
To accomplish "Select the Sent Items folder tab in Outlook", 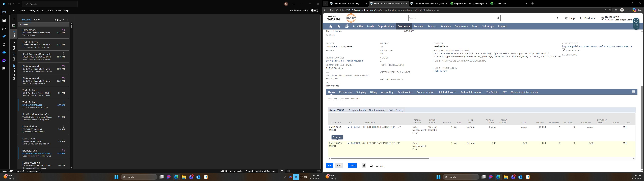I will 14,45.
